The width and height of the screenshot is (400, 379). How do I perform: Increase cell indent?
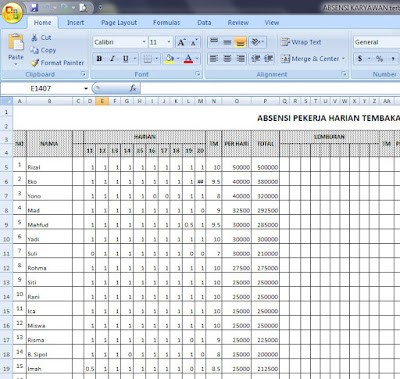[269, 59]
